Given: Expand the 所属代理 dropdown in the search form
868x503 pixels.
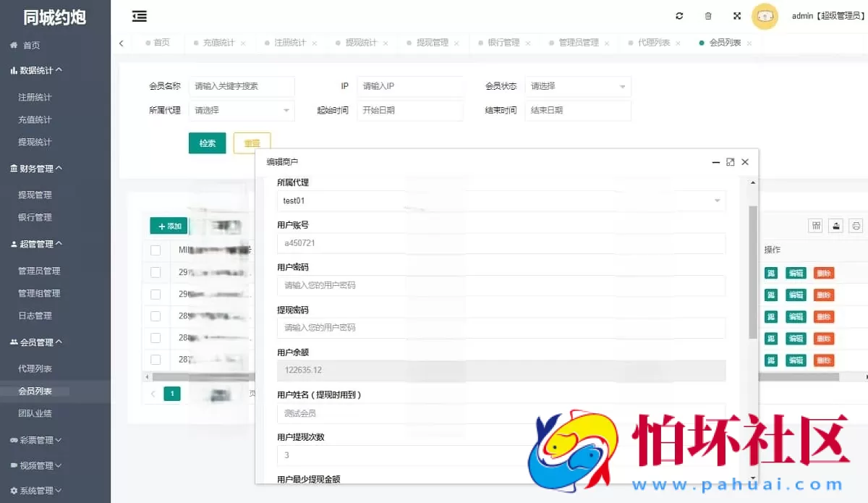Looking at the screenshot, I should point(242,111).
